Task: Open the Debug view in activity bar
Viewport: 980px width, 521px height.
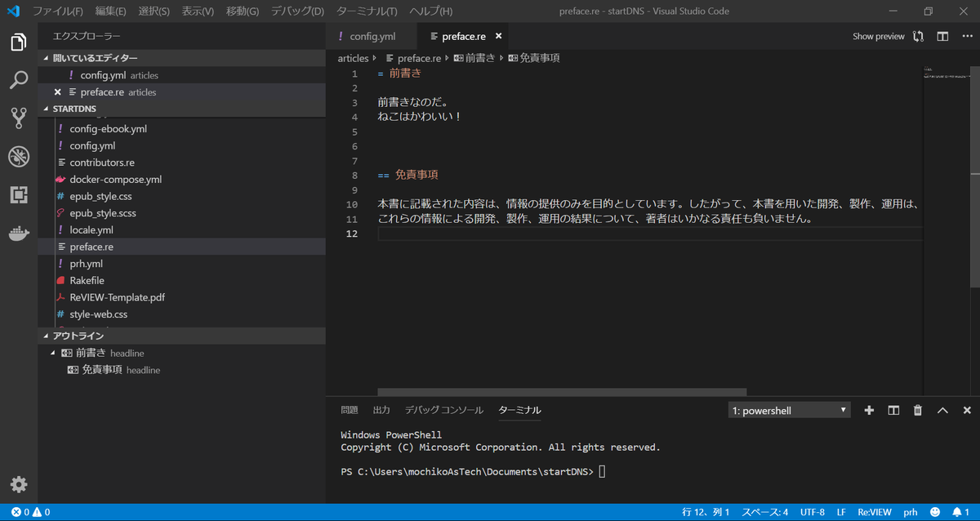Action: [19, 156]
